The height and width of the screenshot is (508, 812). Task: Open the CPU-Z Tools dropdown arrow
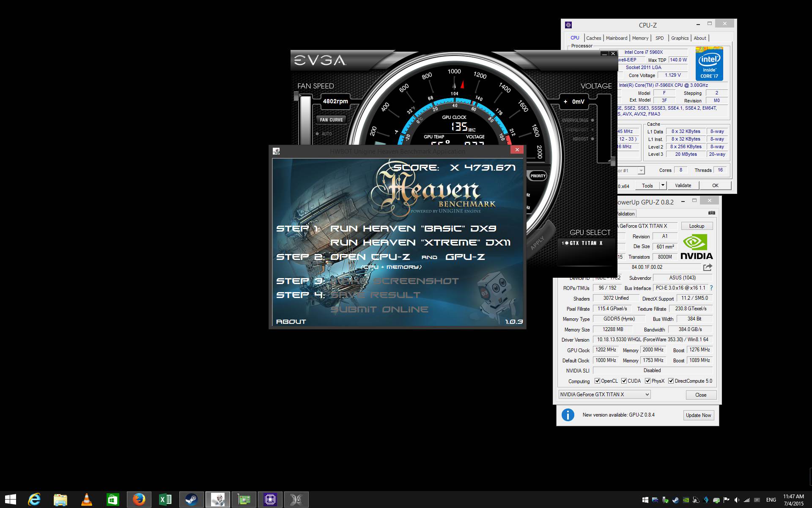[663, 185]
